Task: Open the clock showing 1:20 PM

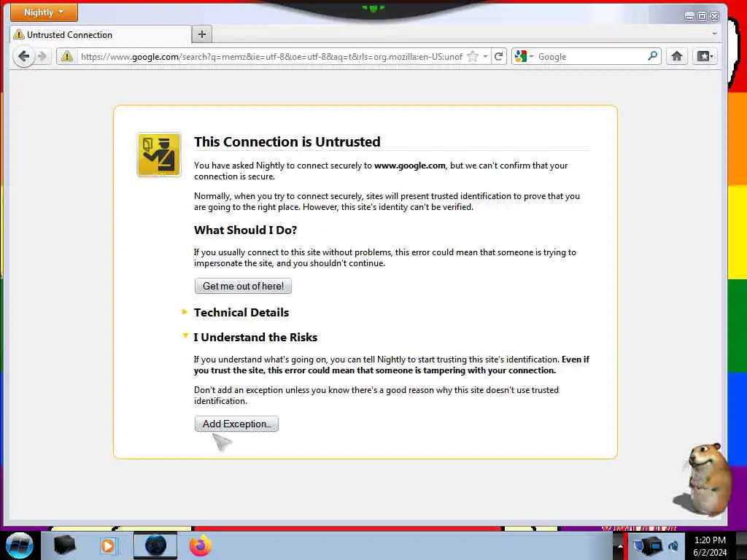Action: pos(710,546)
